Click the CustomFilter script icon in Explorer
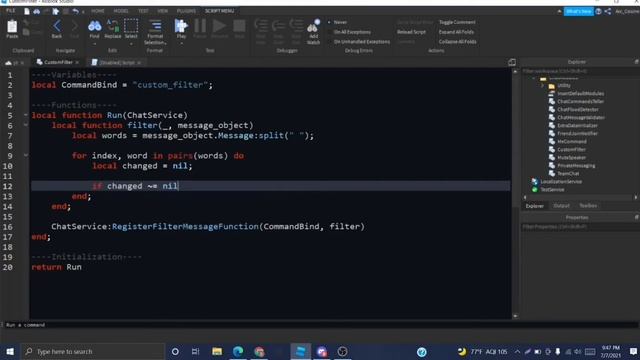 (x=552, y=149)
